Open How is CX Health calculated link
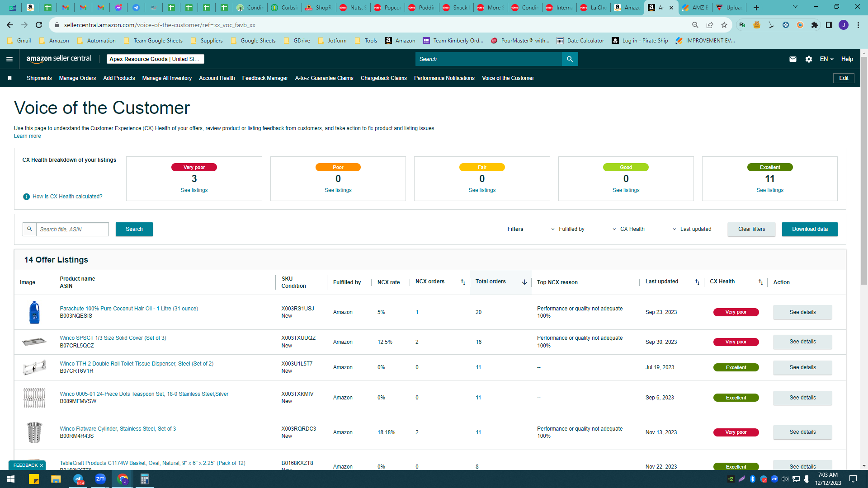Viewport: 868px width, 488px height. pos(67,197)
